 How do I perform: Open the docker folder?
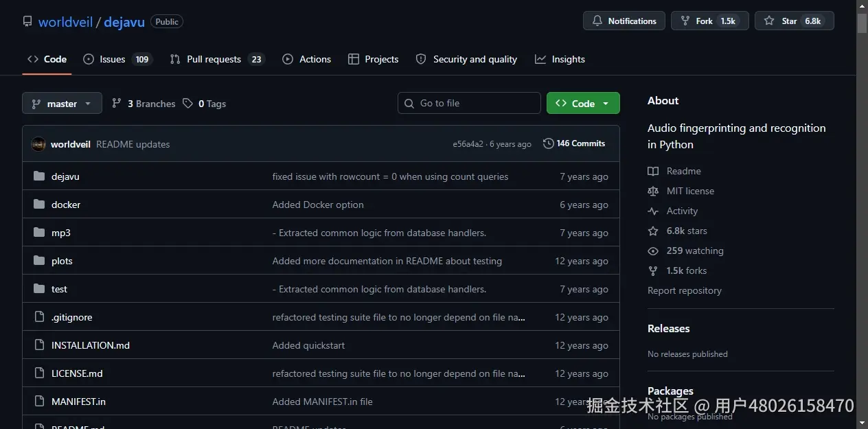coord(66,205)
